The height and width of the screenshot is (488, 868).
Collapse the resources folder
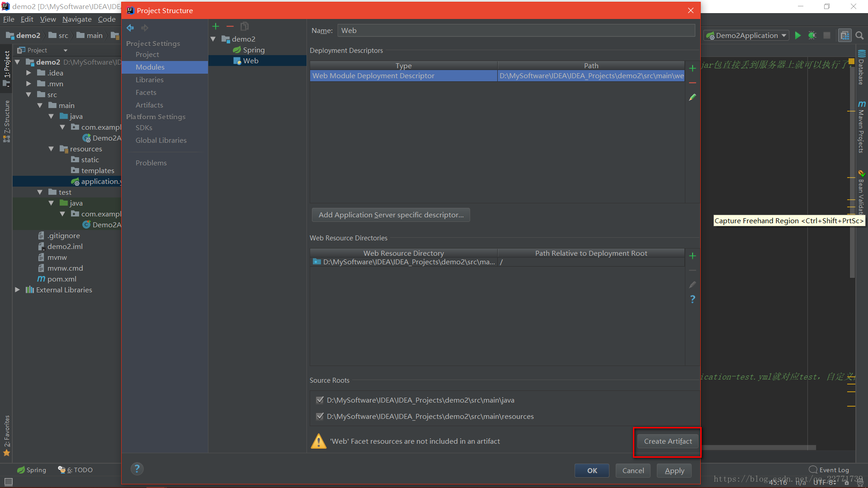51,149
